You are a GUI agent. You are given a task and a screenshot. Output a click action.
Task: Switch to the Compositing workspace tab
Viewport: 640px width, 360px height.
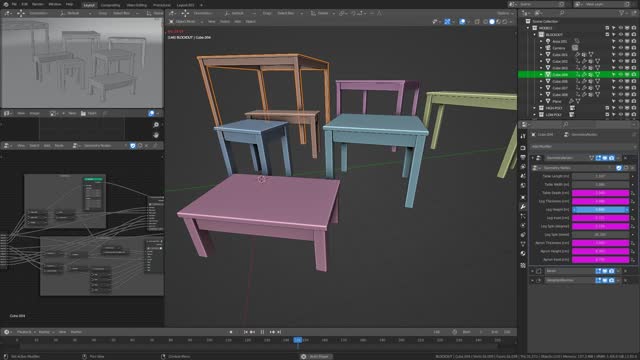coord(110,5)
